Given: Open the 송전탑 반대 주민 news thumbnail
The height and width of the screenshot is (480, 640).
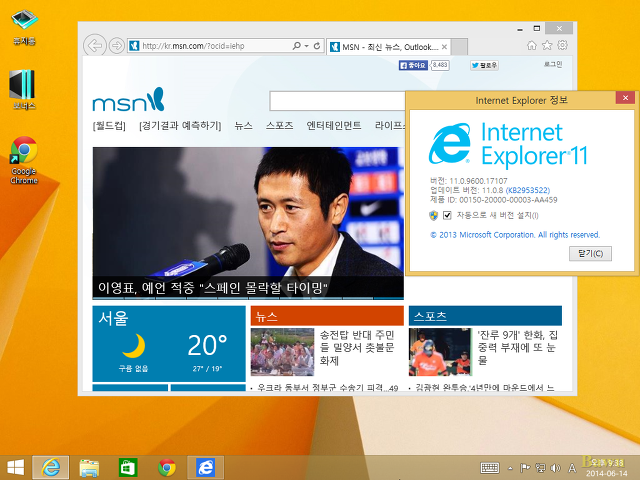Looking at the screenshot, I should click(282, 352).
